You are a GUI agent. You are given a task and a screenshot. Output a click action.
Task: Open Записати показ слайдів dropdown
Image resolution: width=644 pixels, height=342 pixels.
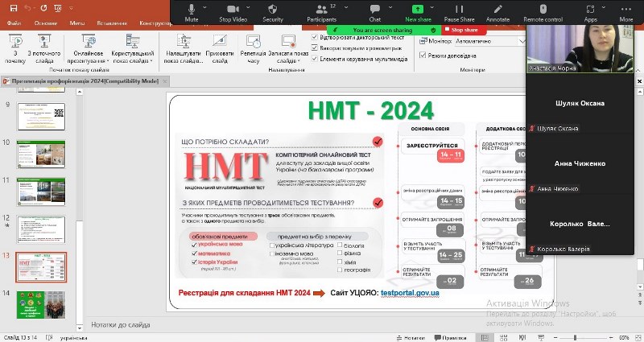pos(288,48)
